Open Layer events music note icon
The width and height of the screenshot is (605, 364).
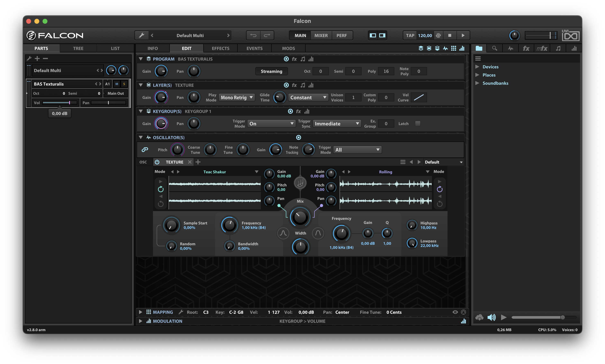[303, 85]
